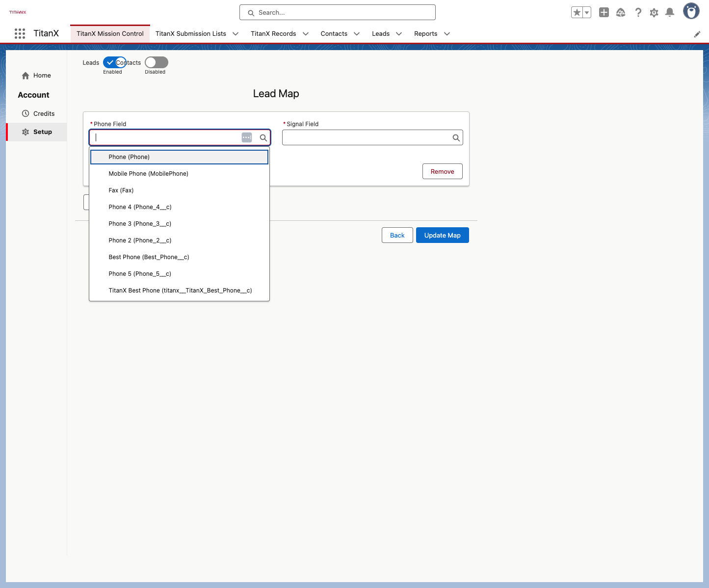Click the Remove button
Viewport: 709px width, 588px height.
pos(443,171)
